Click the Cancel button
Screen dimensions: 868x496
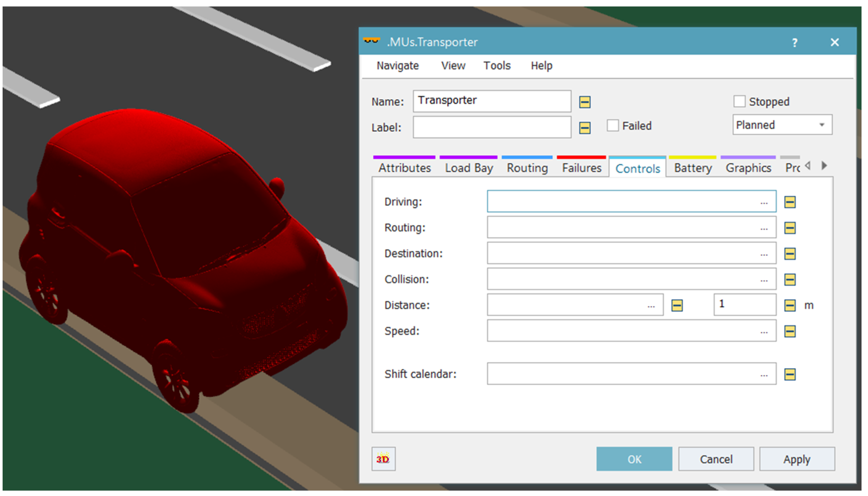716,459
